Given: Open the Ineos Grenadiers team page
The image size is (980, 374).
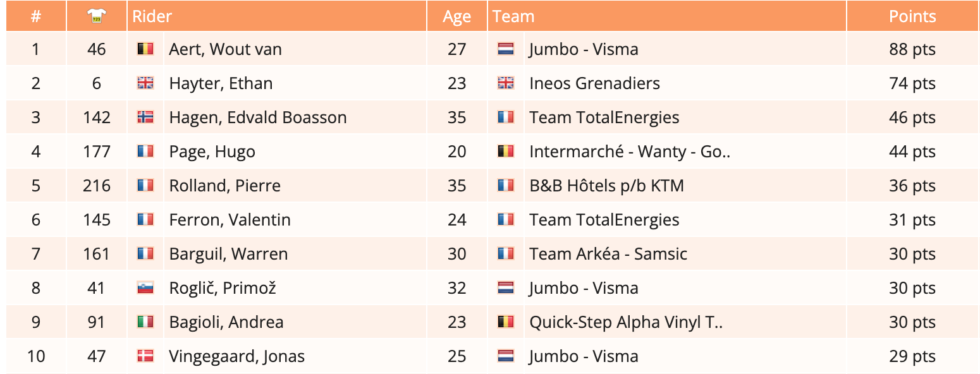Looking at the screenshot, I should pos(594,83).
